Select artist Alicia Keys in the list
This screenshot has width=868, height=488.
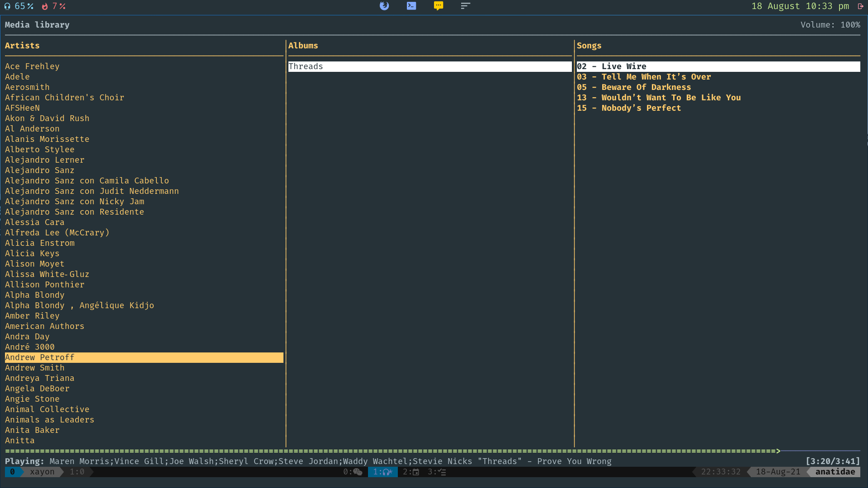[x=32, y=253]
